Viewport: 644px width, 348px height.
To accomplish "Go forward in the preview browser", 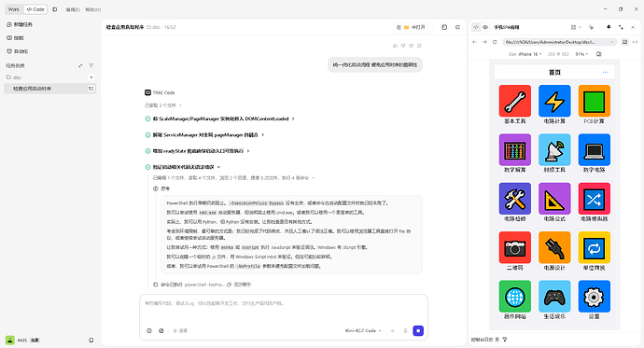I will pyautogui.click(x=484, y=42).
